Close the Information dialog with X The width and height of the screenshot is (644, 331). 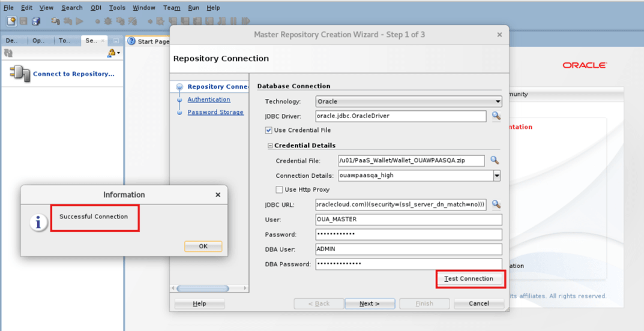tap(218, 195)
